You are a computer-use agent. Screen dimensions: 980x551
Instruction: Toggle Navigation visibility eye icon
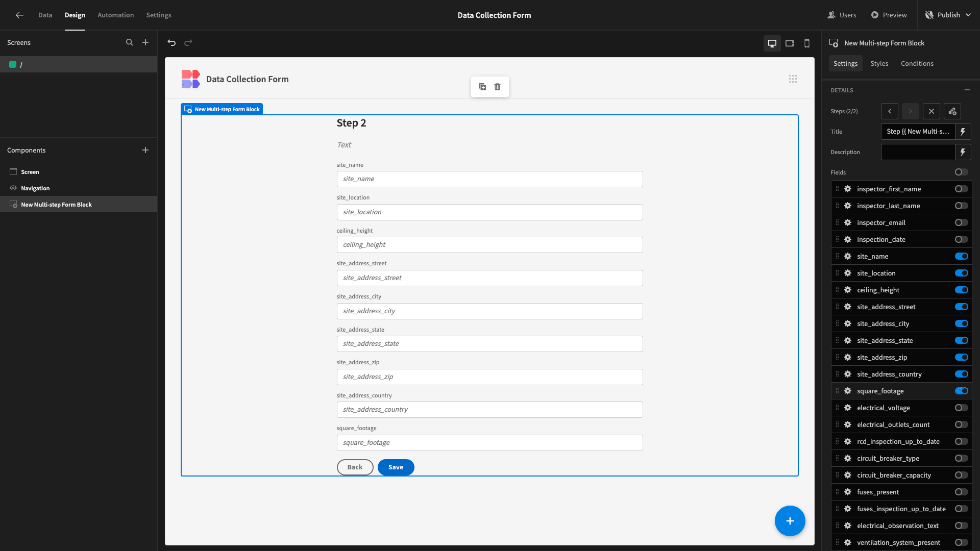pos(13,188)
